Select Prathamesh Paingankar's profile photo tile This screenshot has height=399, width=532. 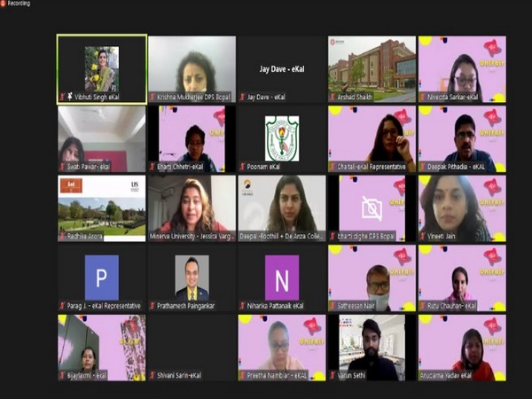coord(192,278)
